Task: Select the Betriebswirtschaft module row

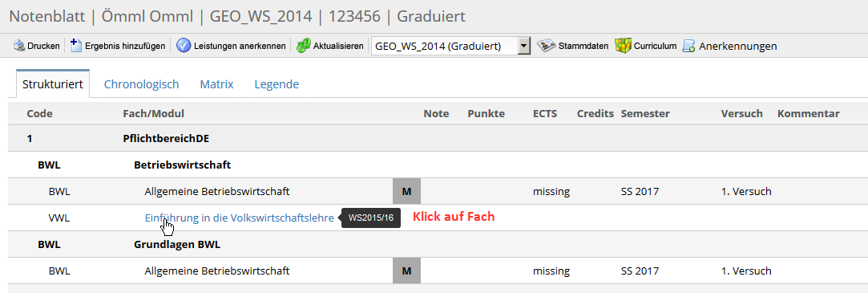Action: 438,165
